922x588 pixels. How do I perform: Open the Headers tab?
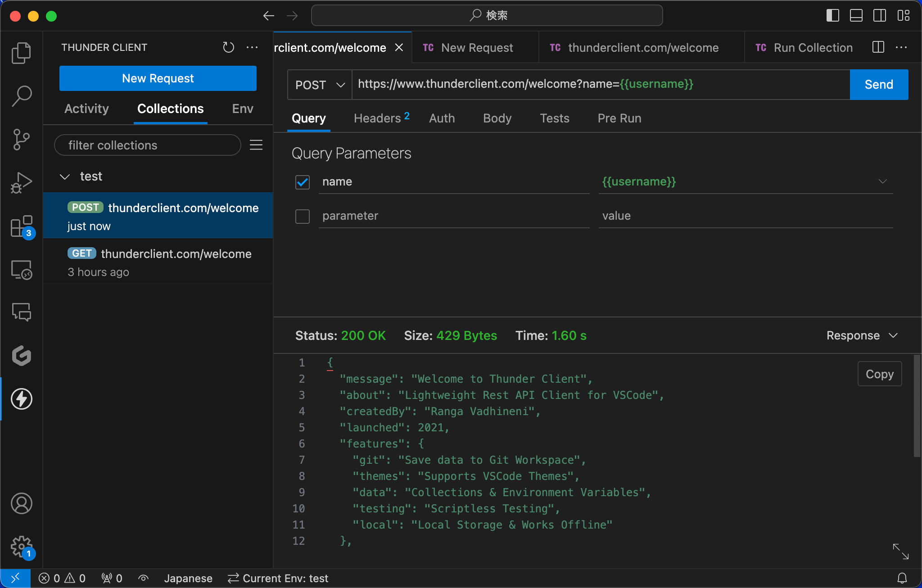pyautogui.click(x=381, y=118)
